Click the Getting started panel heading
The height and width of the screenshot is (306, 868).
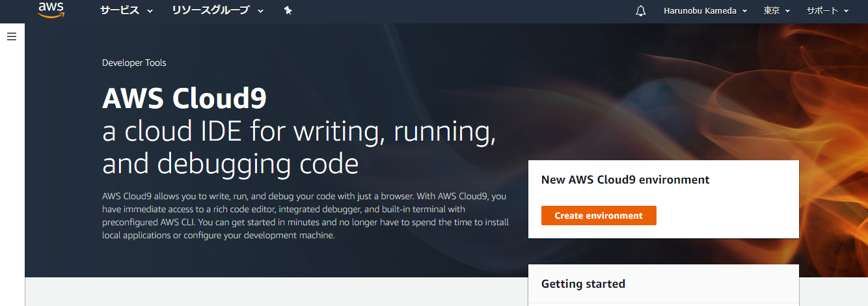click(583, 284)
